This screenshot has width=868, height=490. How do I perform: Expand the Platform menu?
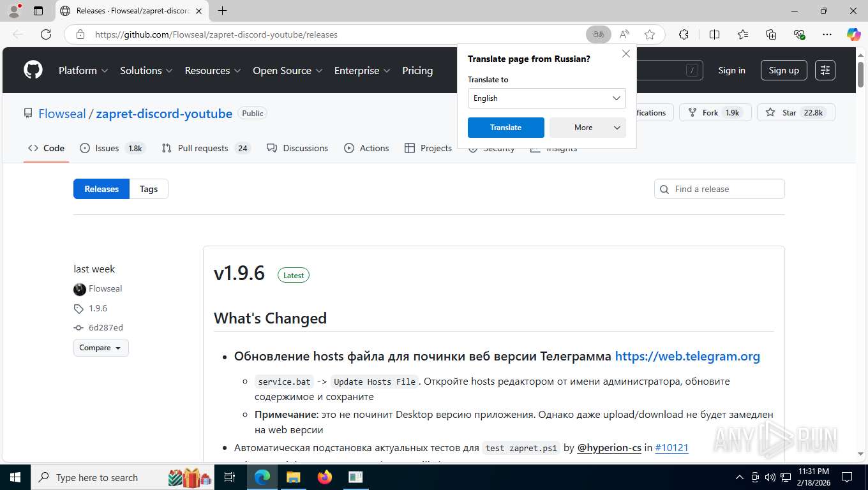point(84,70)
